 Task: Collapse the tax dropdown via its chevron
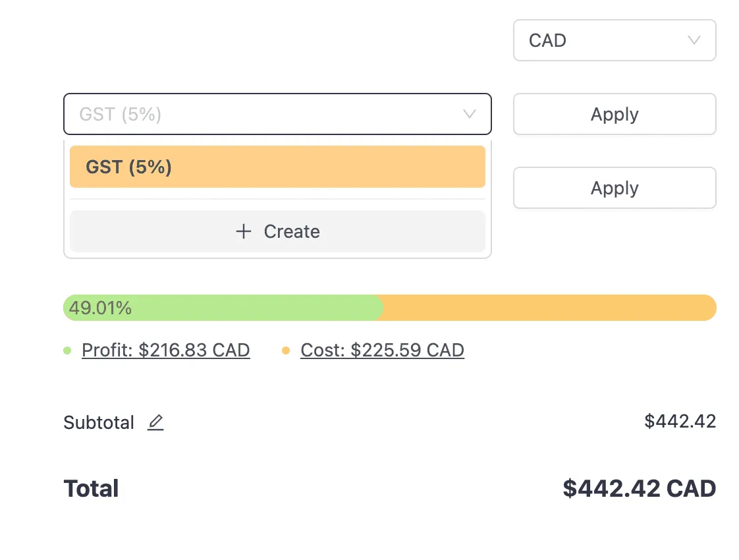coord(469,114)
